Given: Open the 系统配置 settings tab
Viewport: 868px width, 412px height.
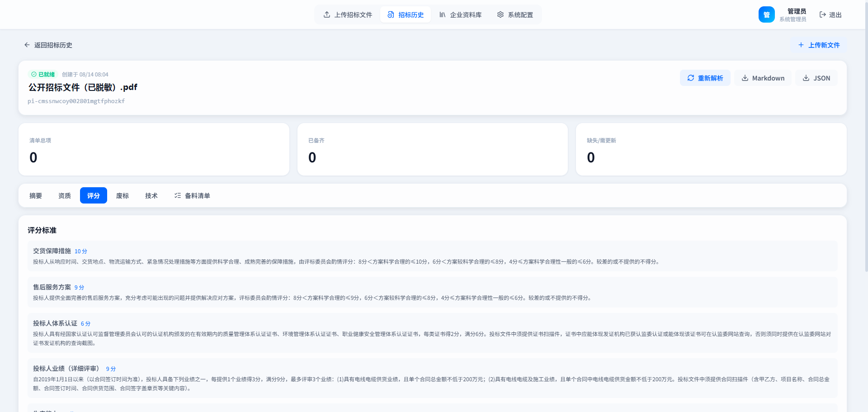Looking at the screenshot, I should pos(515,15).
